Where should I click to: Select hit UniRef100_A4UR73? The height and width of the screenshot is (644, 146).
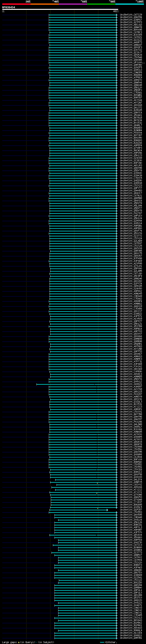[x=131, y=42]
